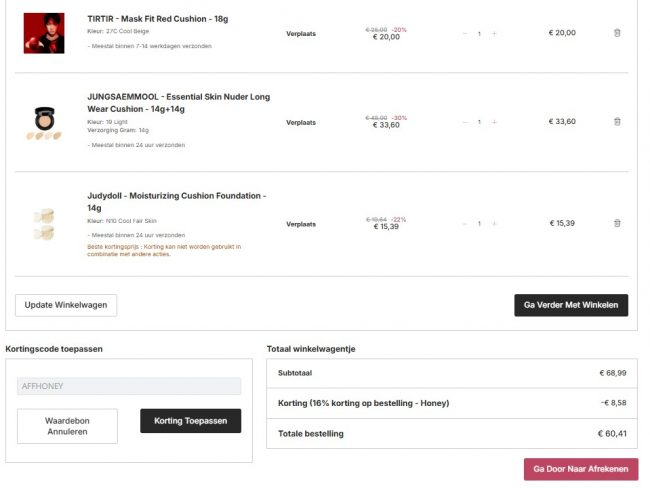Click trash icon for Judydoll foundation
The image size is (650, 488).
616,223
